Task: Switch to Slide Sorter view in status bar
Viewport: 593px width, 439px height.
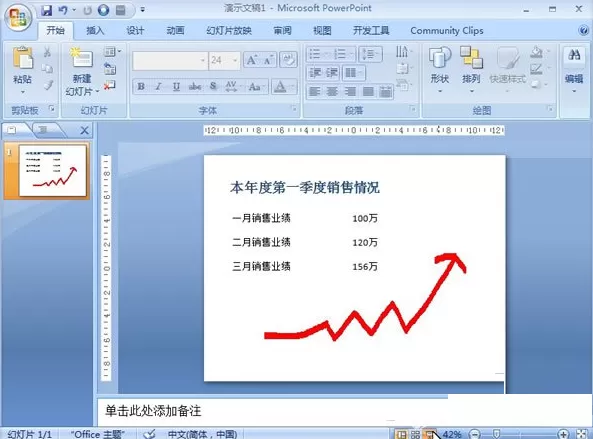Action: tap(415, 434)
